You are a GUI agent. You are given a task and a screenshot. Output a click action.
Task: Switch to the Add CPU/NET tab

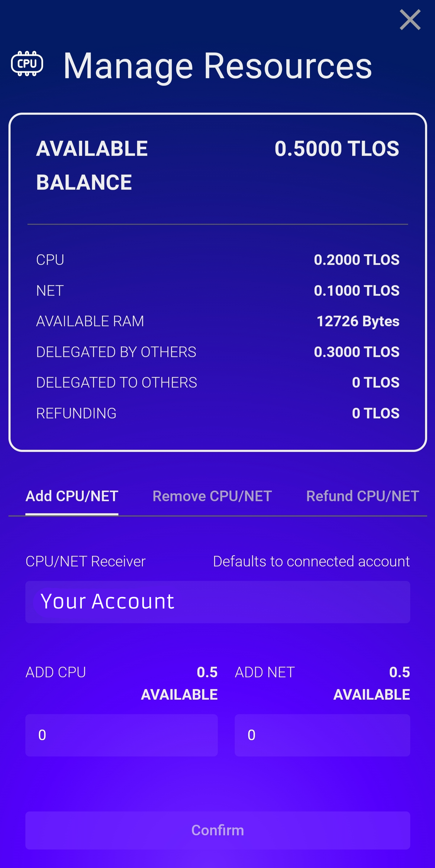[72, 496]
